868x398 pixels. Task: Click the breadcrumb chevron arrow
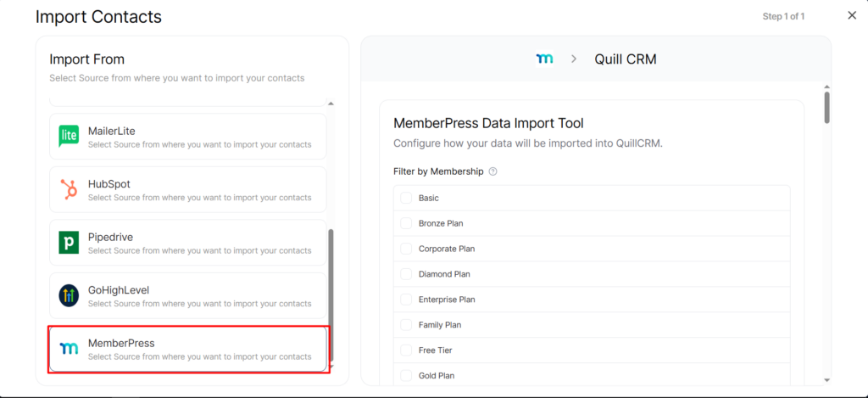coord(574,59)
